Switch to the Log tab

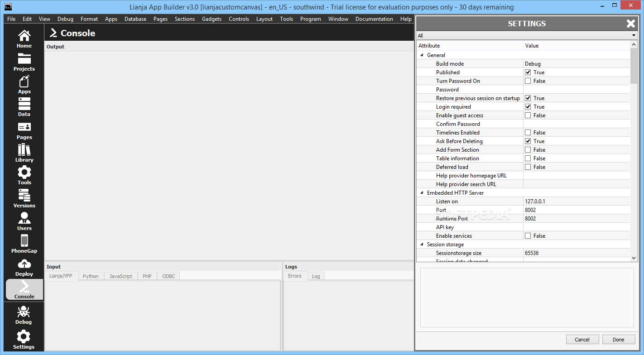pyautogui.click(x=316, y=276)
